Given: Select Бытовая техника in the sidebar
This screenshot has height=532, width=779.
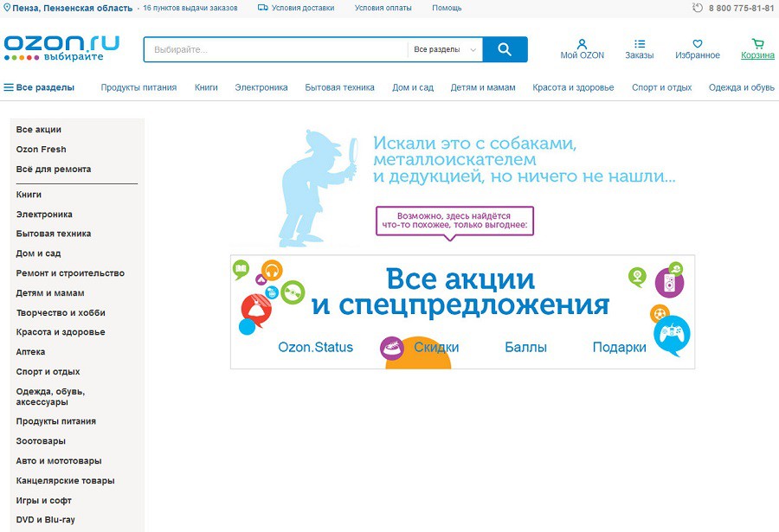Looking at the screenshot, I should pos(54,234).
